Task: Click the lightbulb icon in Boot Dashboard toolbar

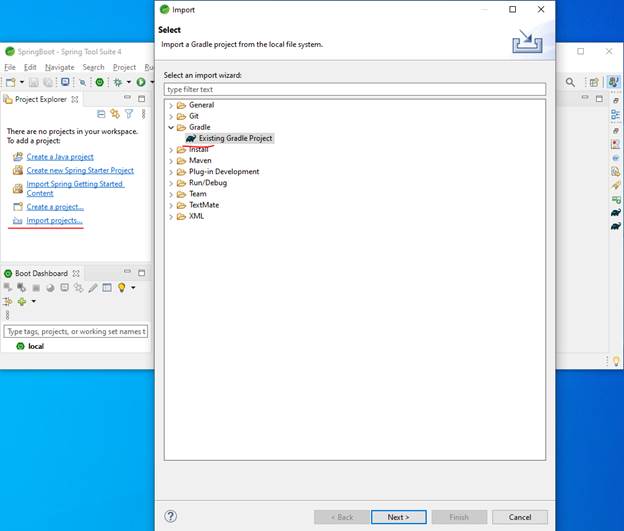Action: (x=122, y=287)
